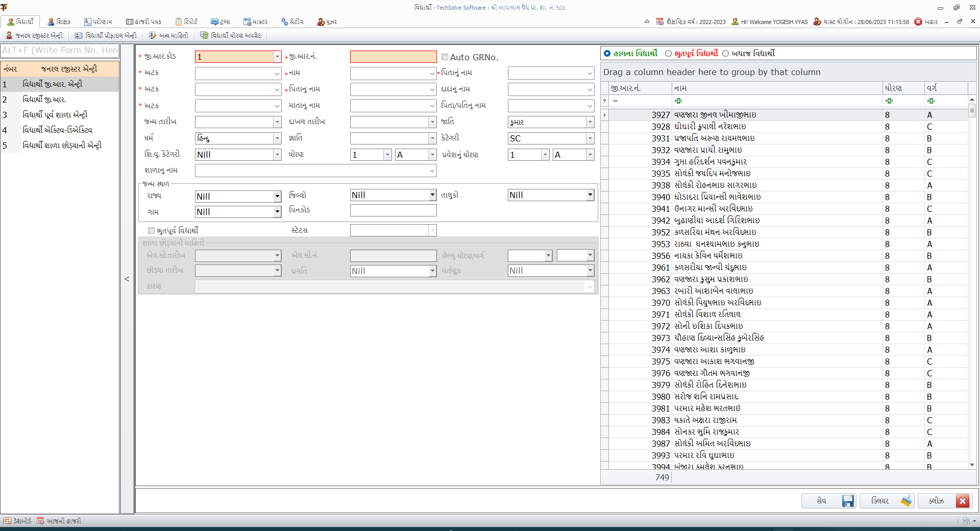Viewport: 980px width, 531px height.
Task: Open વિદ્યાર્થી ધોરણ અપગ્રેડ toolbar icon
Action: click(204, 35)
